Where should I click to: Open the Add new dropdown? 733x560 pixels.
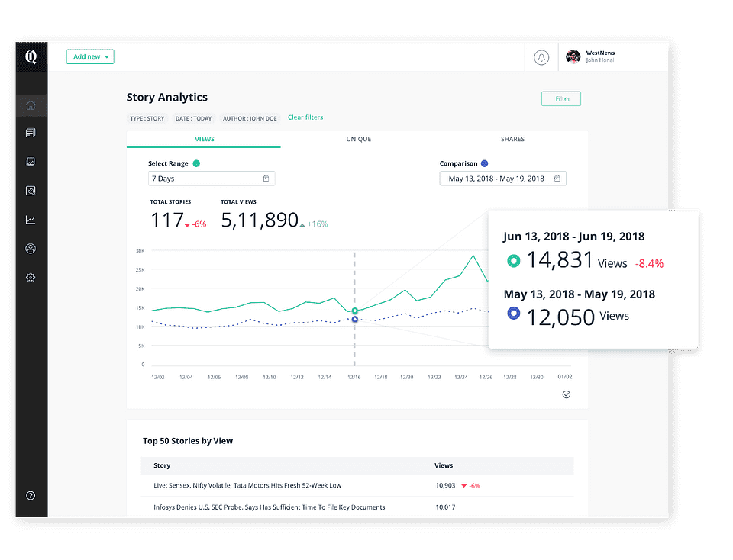90,56
